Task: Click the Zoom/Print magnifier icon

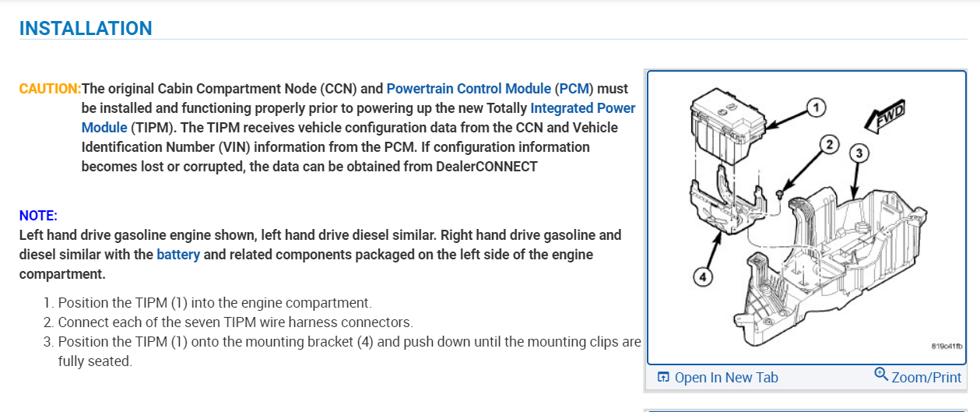Action: coord(881,374)
